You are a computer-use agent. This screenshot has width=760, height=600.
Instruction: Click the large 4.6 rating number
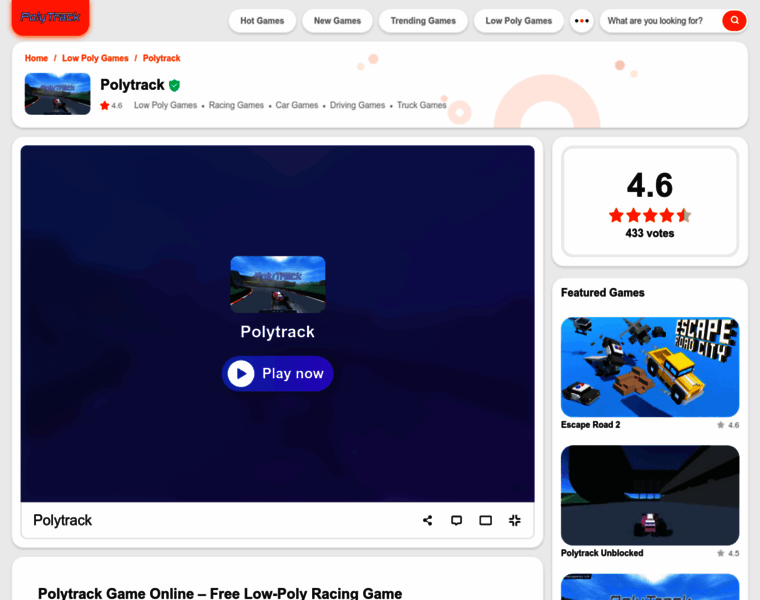pos(650,185)
